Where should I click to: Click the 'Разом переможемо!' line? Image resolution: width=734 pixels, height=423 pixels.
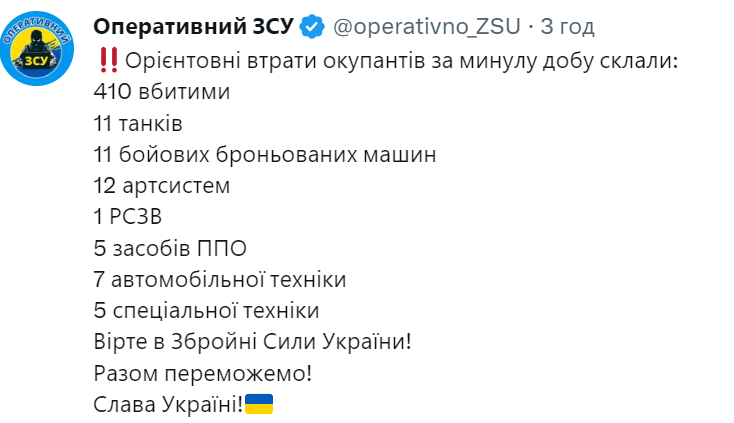(x=203, y=373)
